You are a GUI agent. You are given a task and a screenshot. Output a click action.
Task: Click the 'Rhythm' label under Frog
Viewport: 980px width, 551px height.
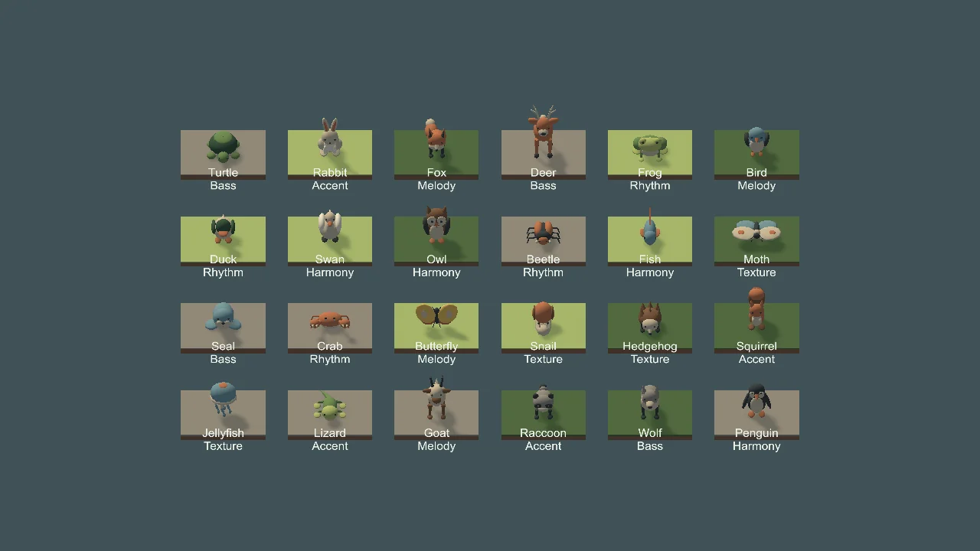(x=650, y=186)
